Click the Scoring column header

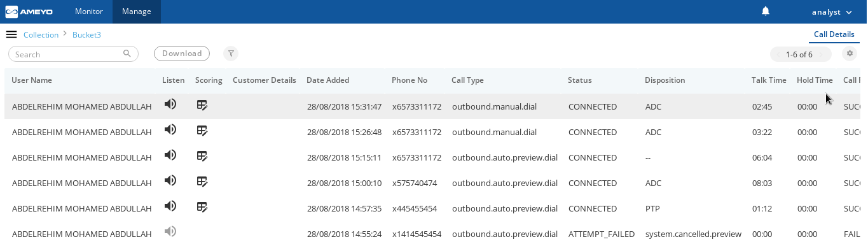209,80
